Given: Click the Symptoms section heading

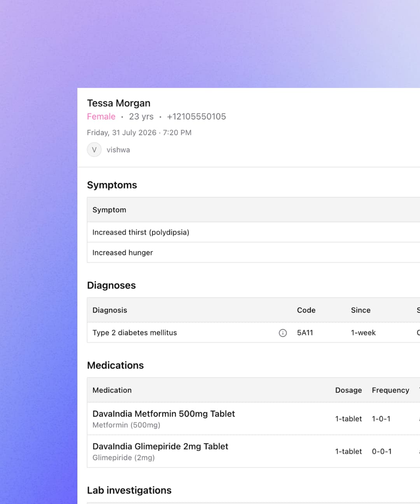Looking at the screenshot, I should click(x=112, y=185).
